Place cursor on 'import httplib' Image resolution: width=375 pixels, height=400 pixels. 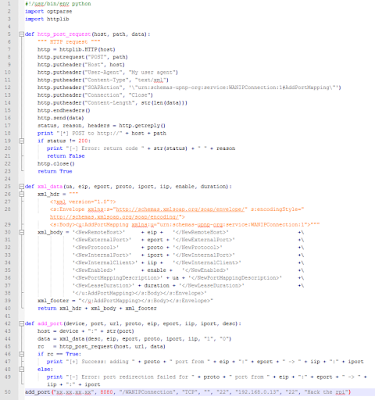(47, 19)
